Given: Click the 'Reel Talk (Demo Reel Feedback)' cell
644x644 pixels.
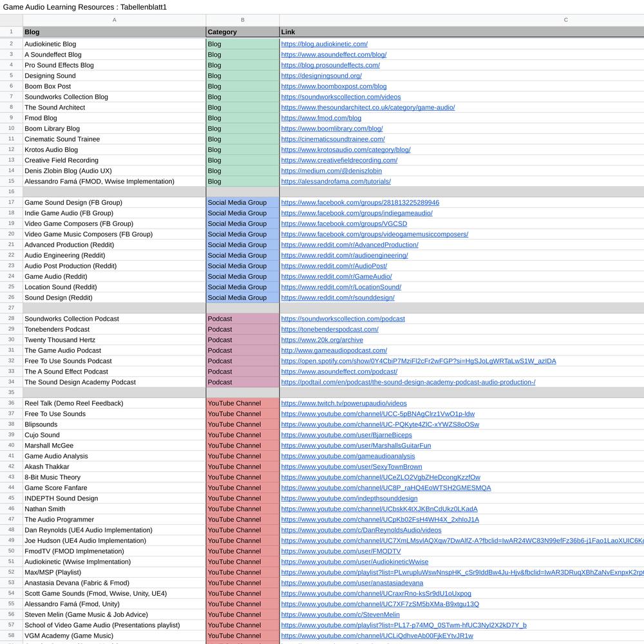Looking at the screenshot, I should pos(114,403).
